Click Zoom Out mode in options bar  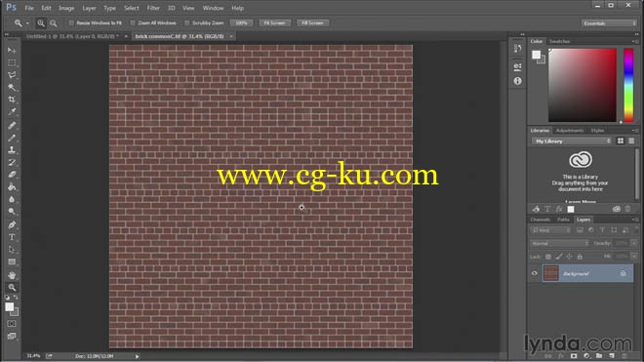[54, 23]
